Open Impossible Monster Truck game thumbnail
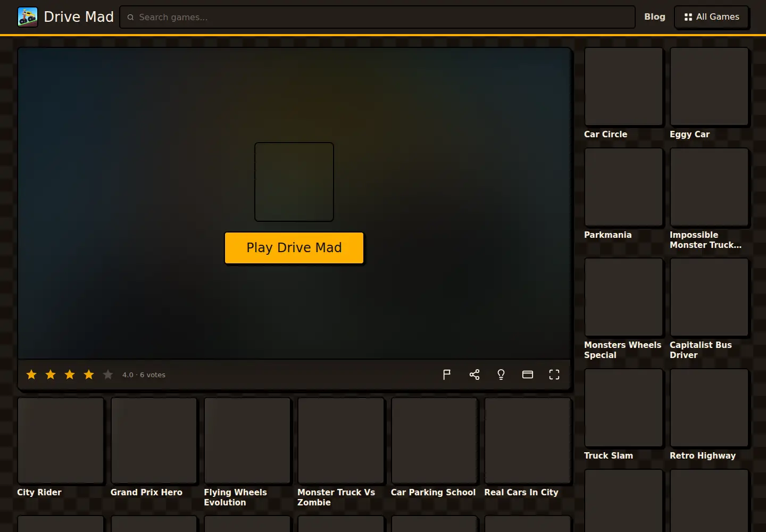Screen dimensions: 766x532 click(x=710, y=187)
